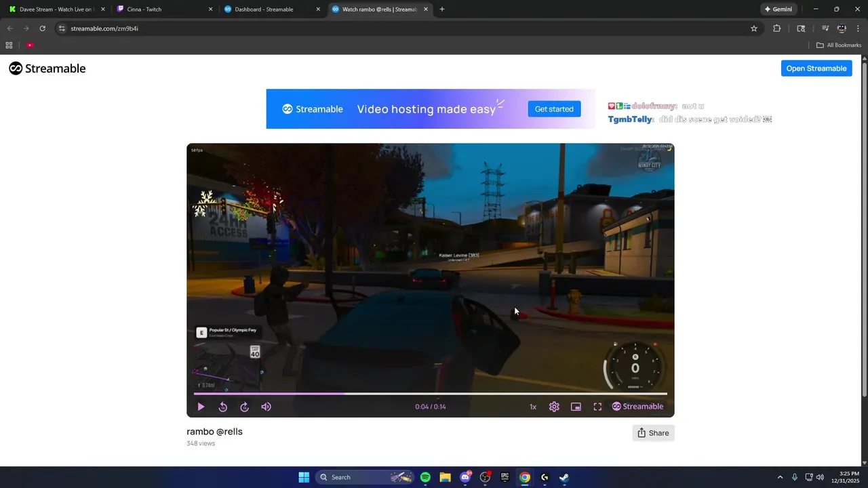
Task: Click the taskbar Search box
Action: 366,477
